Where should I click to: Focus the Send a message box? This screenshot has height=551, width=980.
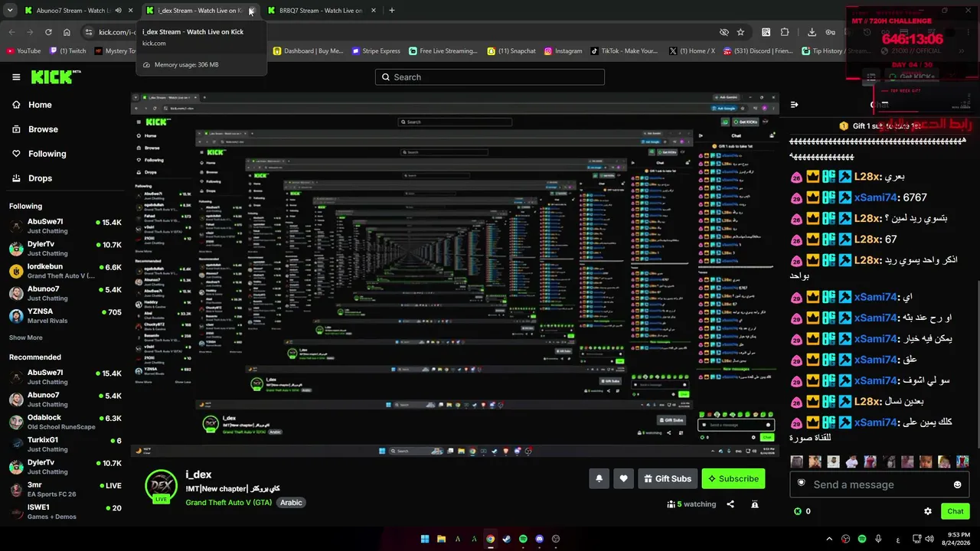pyautogui.click(x=880, y=484)
